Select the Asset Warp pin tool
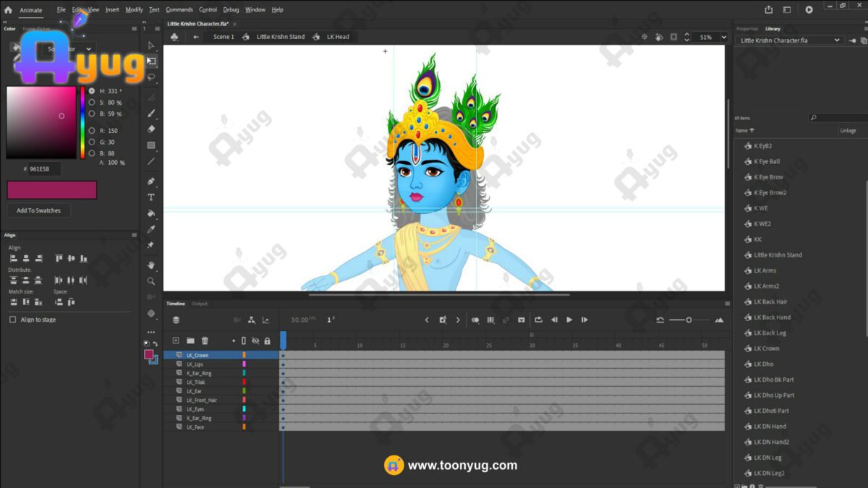 click(151, 245)
